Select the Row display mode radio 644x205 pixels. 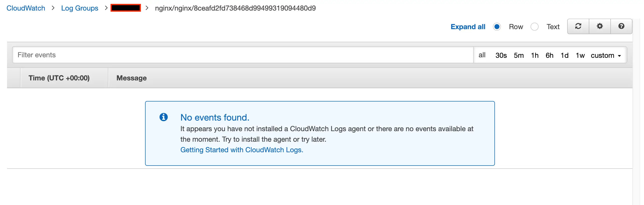pyautogui.click(x=497, y=27)
